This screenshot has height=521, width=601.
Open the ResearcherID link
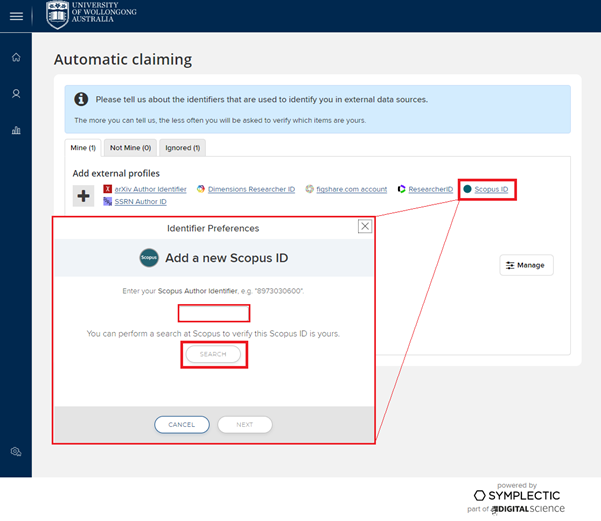pos(430,189)
